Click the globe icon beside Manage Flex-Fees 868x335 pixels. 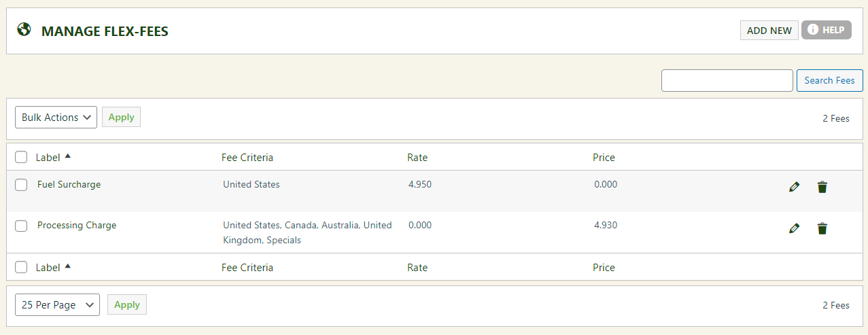click(24, 30)
